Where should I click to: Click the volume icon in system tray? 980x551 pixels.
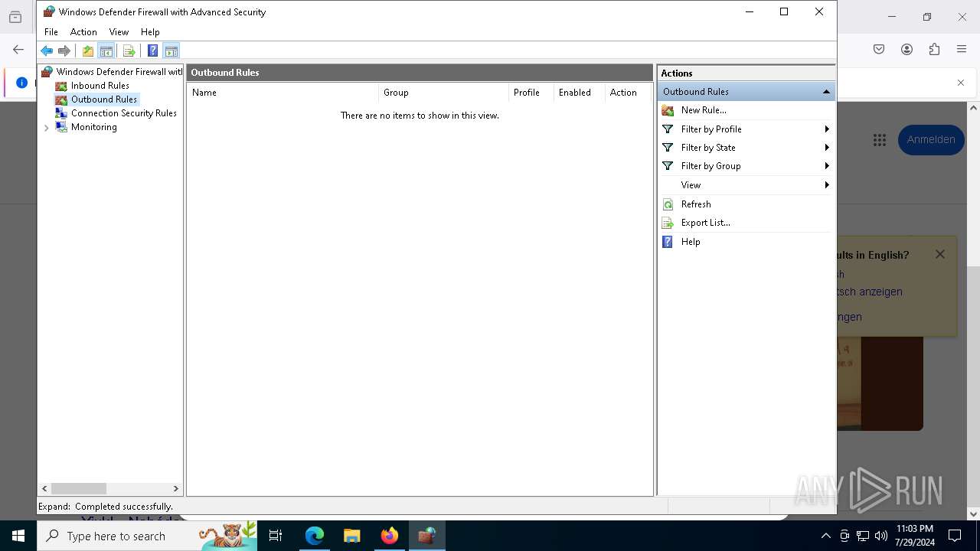[x=881, y=536]
